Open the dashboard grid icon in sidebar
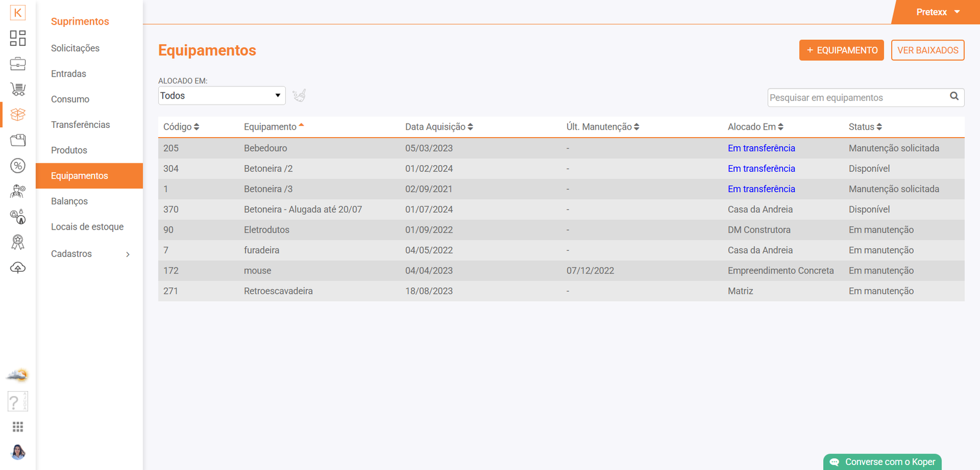 18,38
